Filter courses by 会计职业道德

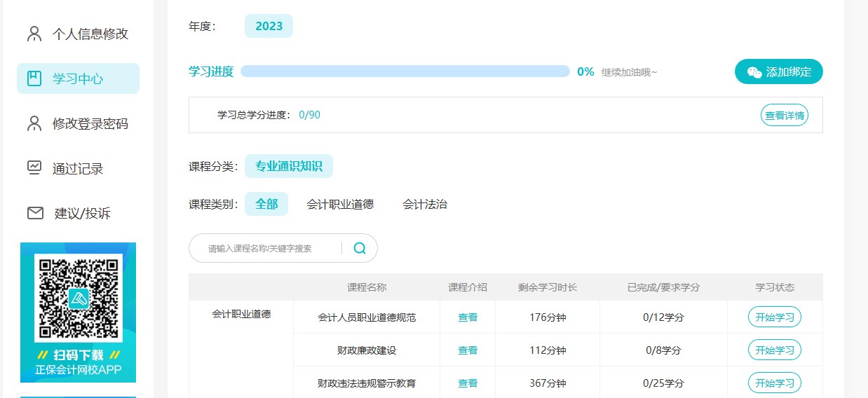click(x=340, y=205)
